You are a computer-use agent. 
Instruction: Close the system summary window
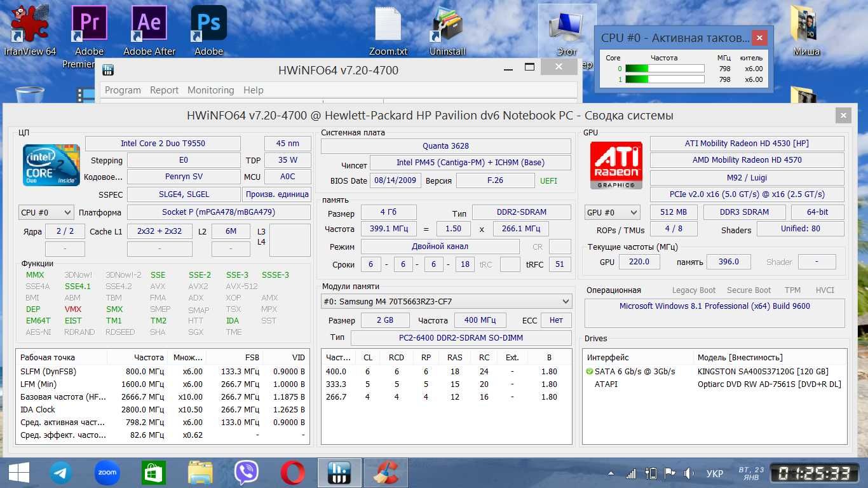pyautogui.click(x=843, y=115)
